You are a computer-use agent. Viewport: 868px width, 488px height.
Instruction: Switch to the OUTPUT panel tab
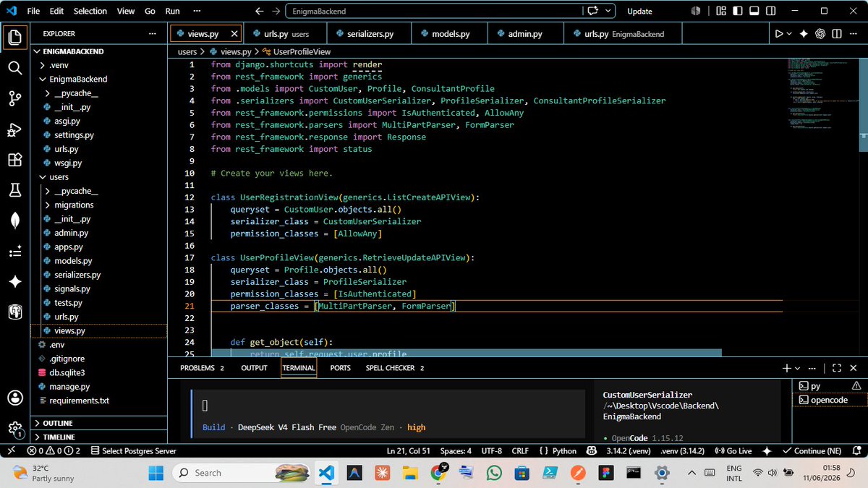click(x=254, y=367)
